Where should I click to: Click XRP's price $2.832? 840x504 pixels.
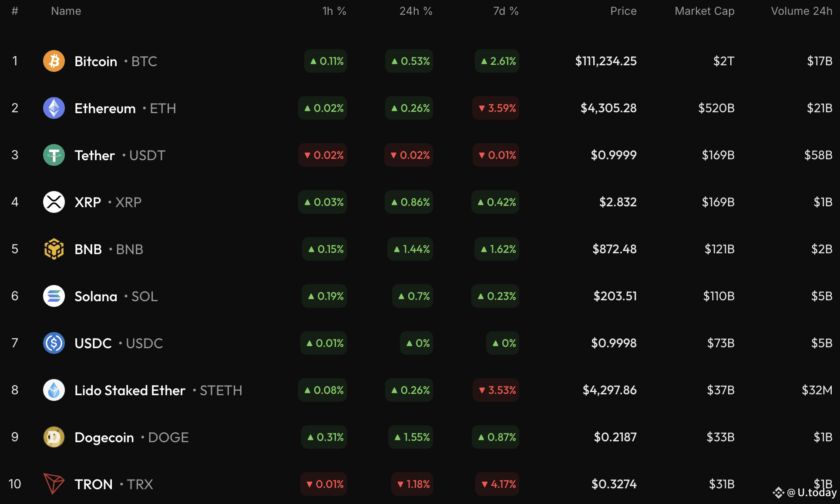[618, 202]
